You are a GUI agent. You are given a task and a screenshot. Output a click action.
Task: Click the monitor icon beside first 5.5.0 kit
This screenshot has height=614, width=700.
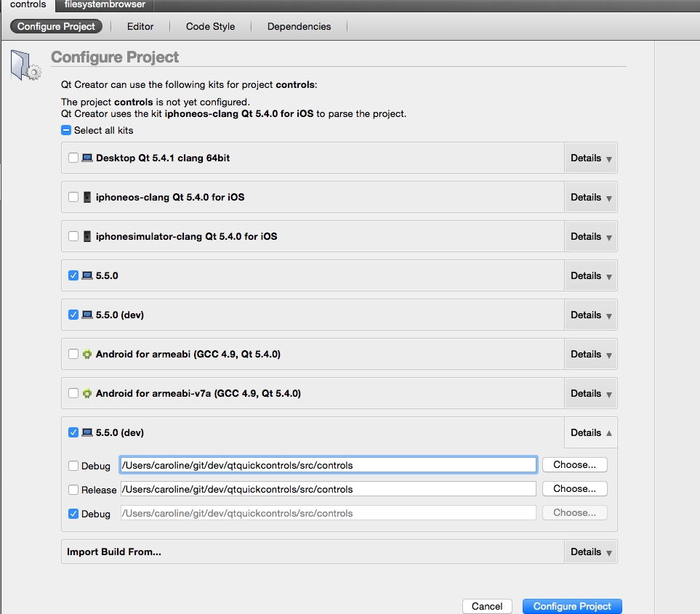coord(87,275)
